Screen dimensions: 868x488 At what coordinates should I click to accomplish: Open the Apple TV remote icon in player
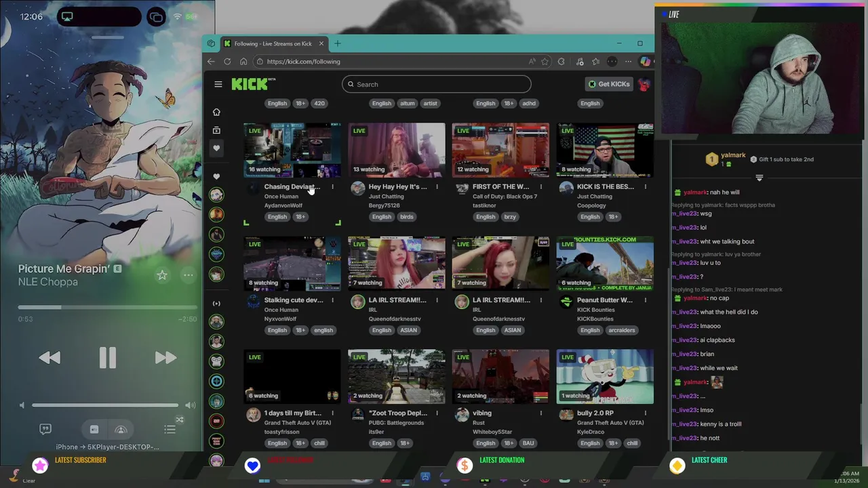pyautogui.click(x=94, y=429)
